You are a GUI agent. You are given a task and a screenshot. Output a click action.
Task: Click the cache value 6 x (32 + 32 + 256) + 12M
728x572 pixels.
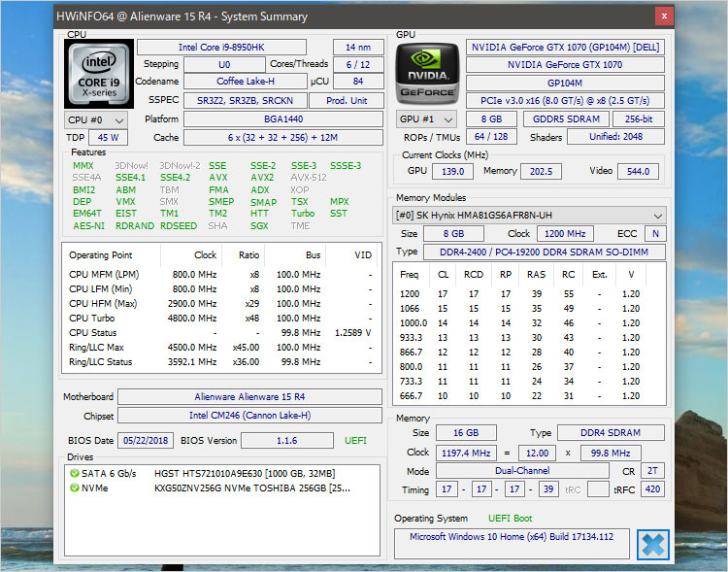pyautogui.click(x=283, y=138)
